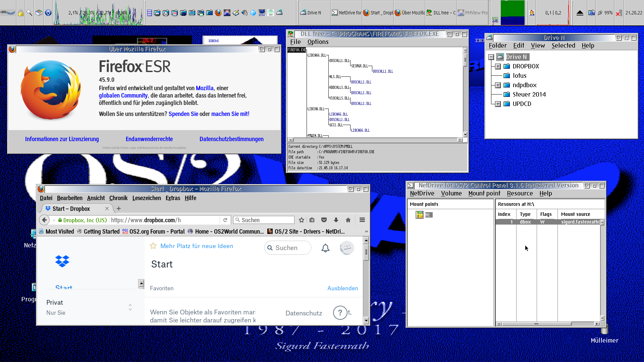644x362 pixels.
Task: Open the magnifying glass search icon in XCenter
Action: 30,13
